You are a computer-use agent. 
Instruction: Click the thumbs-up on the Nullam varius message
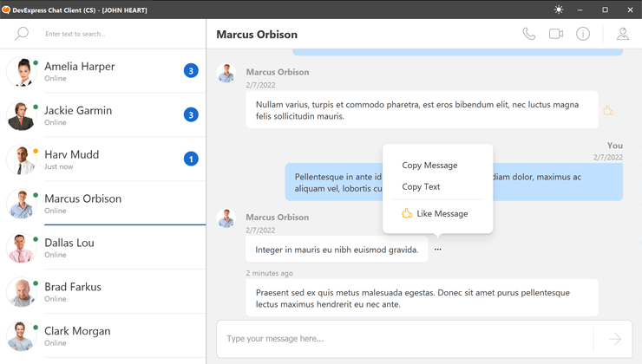pyautogui.click(x=608, y=111)
